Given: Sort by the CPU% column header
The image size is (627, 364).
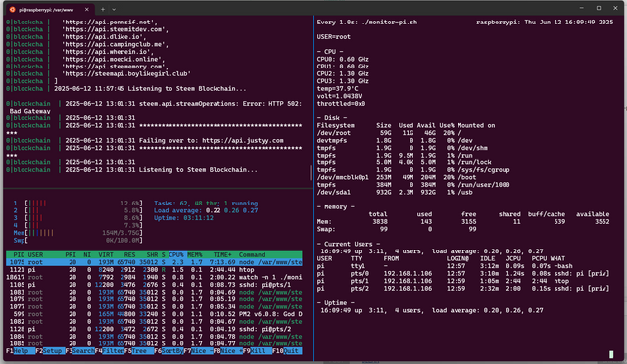Looking at the screenshot, I should click(176, 255).
